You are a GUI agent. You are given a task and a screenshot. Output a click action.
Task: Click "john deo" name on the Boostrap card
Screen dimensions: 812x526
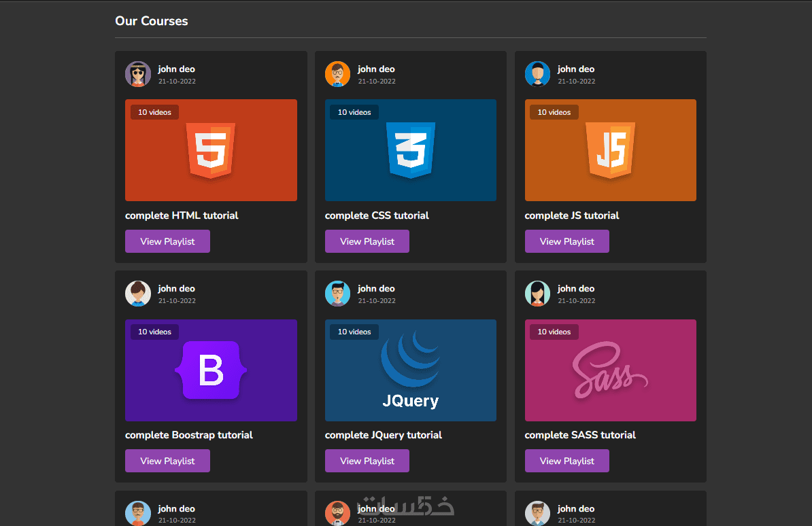[177, 288]
